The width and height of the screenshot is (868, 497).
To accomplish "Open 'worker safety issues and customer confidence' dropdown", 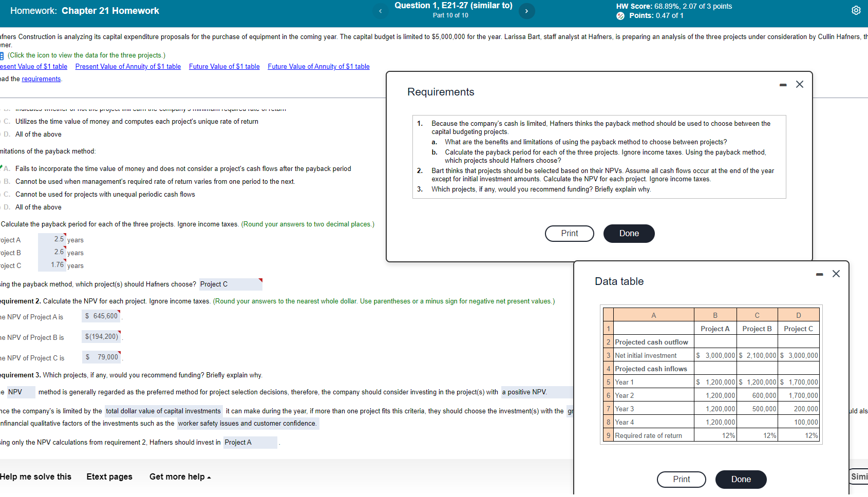I will coord(248,424).
